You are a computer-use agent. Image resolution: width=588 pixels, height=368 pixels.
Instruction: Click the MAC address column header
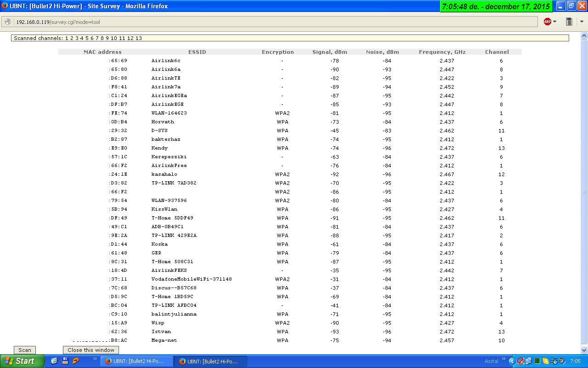click(102, 52)
